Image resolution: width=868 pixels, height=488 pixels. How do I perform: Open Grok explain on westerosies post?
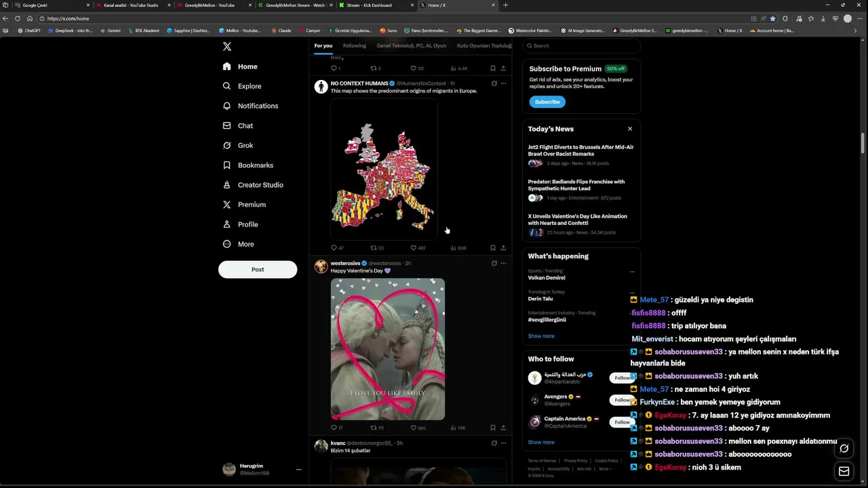point(494,263)
